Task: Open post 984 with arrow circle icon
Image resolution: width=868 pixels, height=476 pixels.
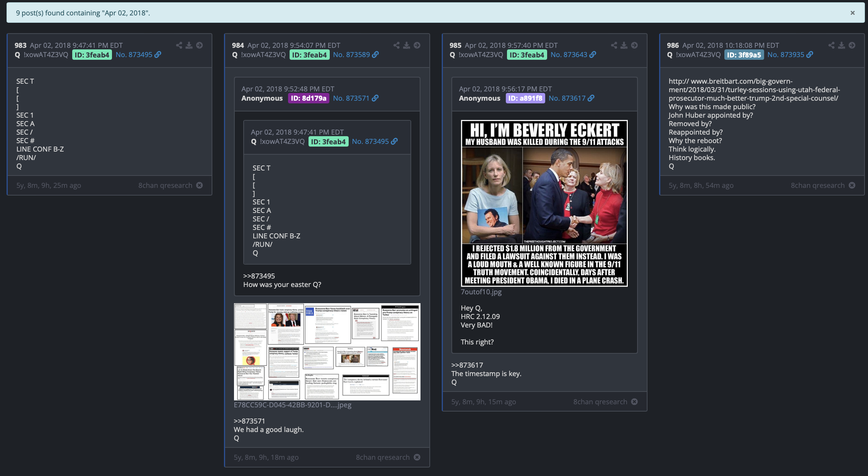Action: 417,45
